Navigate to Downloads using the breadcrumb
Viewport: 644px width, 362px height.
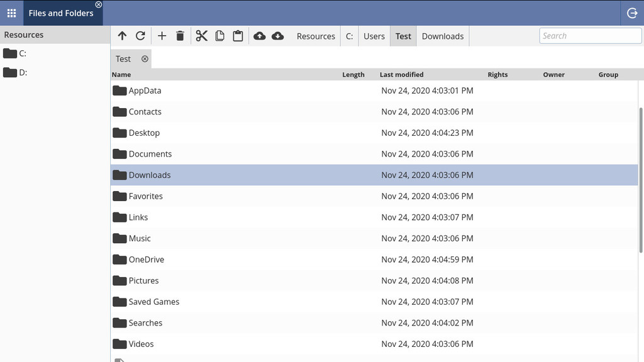[x=442, y=36]
